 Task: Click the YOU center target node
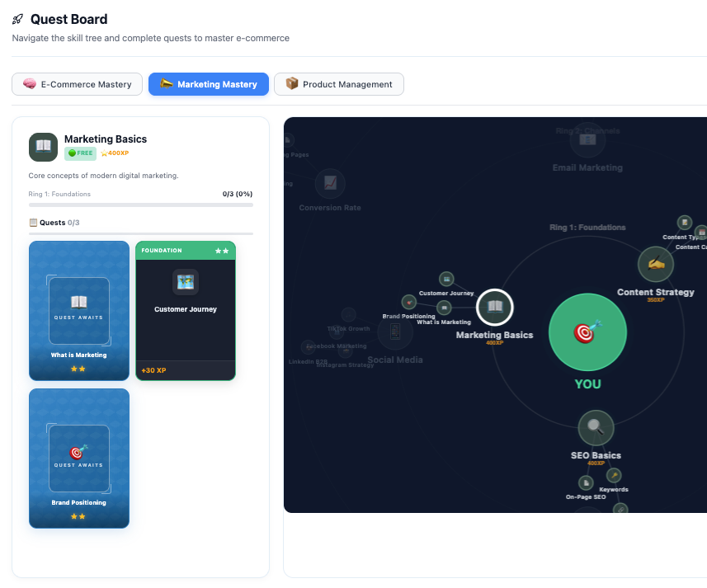587,332
